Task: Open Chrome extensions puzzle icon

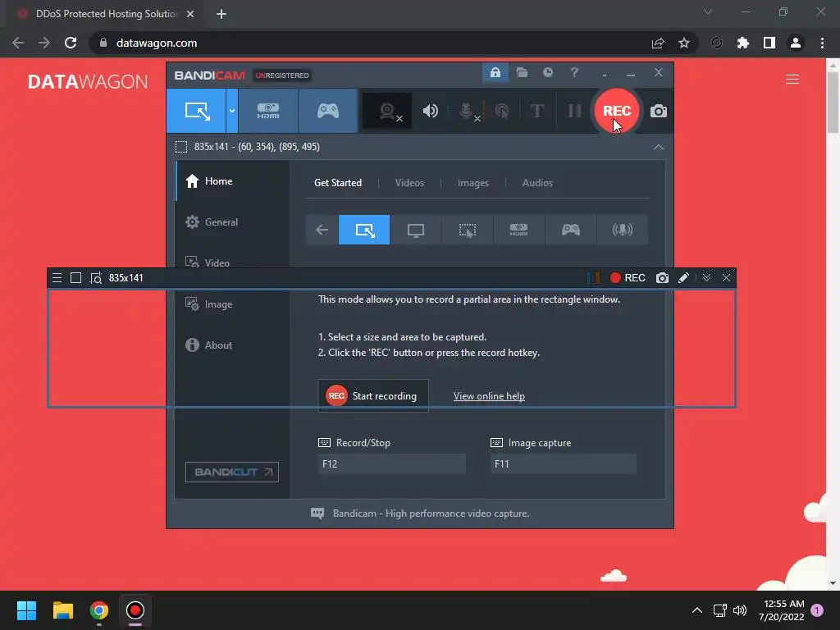Action: 742,43
